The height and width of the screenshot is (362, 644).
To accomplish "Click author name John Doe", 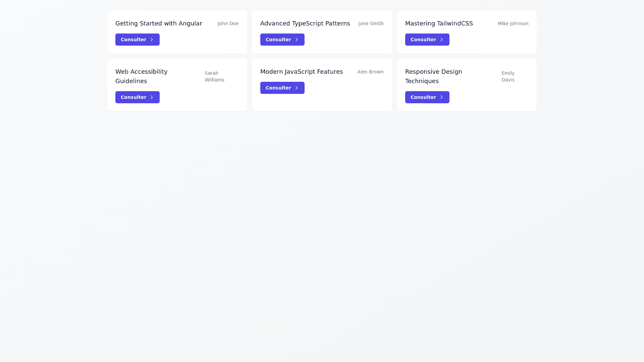I will click(228, 23).
